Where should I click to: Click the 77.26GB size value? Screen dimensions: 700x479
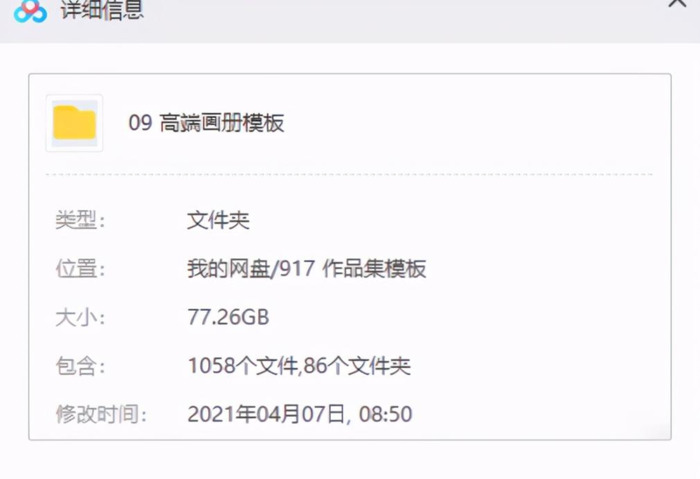pyautogui.click(x=229, y=317)
